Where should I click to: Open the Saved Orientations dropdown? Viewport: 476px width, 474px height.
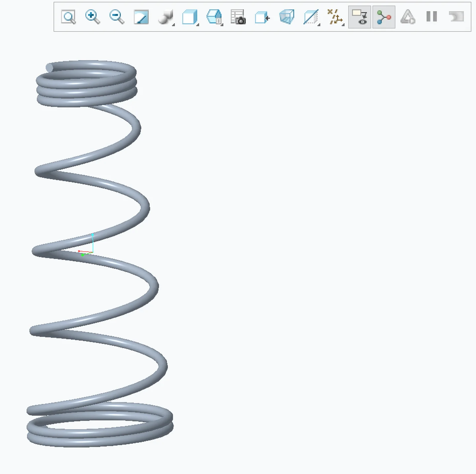click(x=214, y=17)
